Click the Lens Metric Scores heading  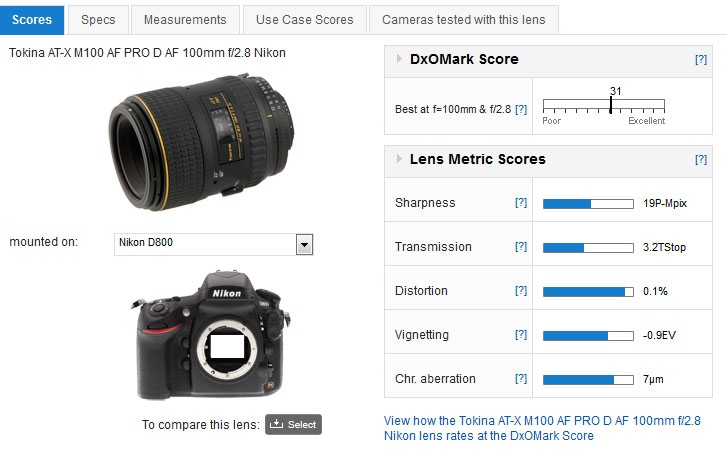478,159
